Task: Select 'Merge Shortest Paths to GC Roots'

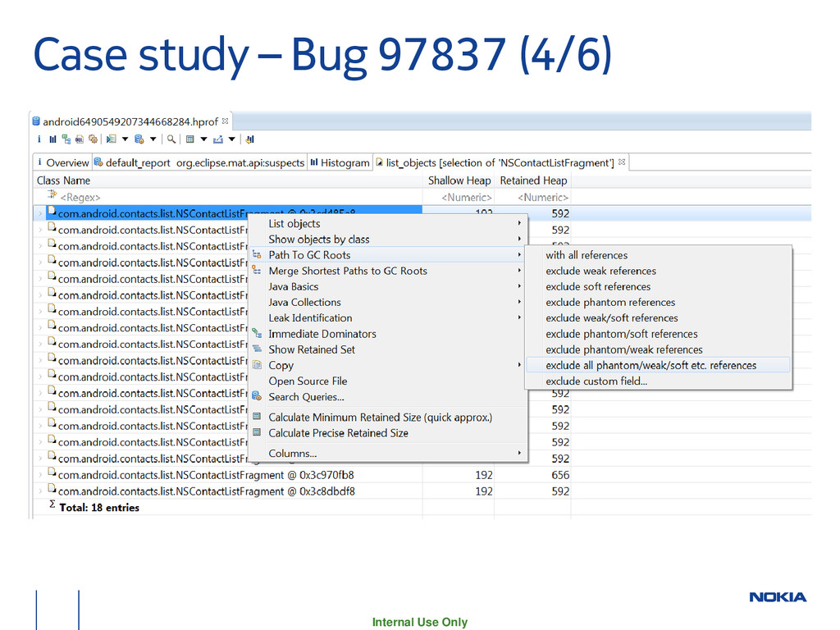Action: pos(347,271)
